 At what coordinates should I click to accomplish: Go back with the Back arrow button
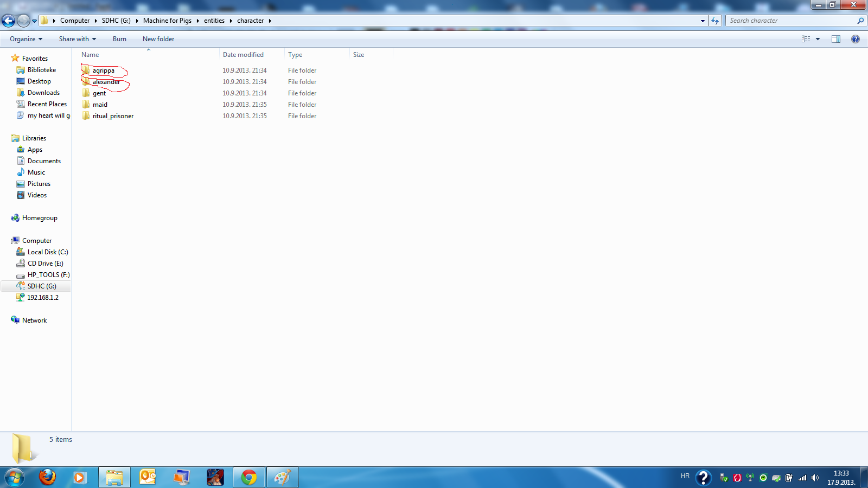[x=8, y=21]
